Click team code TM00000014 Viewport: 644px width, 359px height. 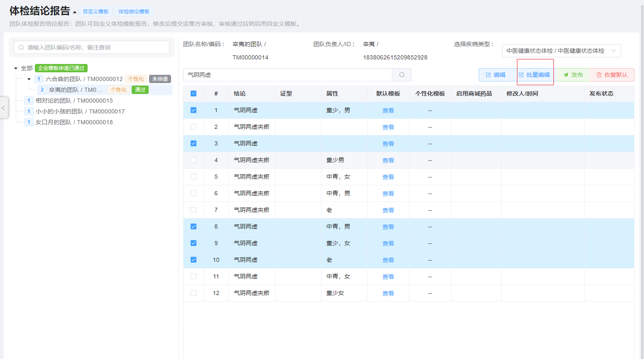(x=250, y=57)
